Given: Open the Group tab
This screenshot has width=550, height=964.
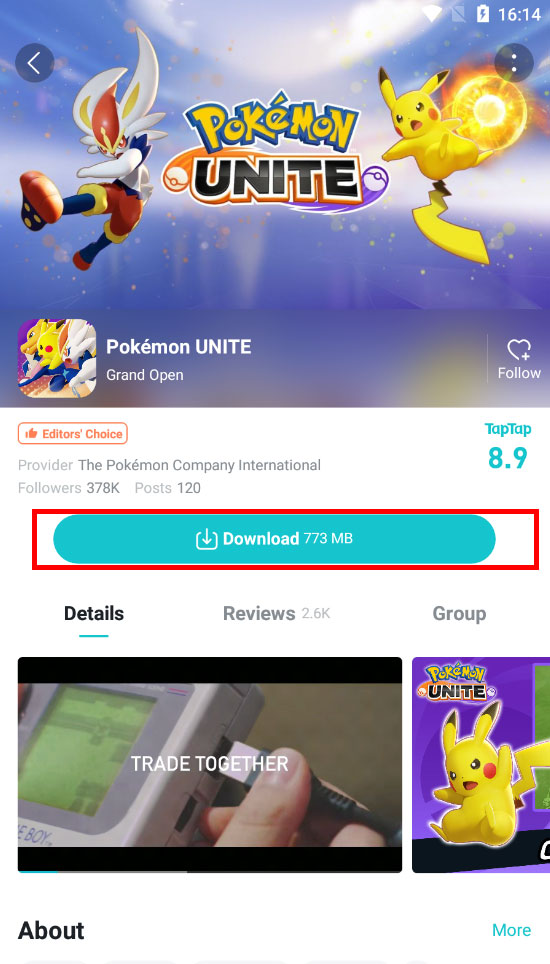Looking at the screenshot, I should tap(459, 614).
